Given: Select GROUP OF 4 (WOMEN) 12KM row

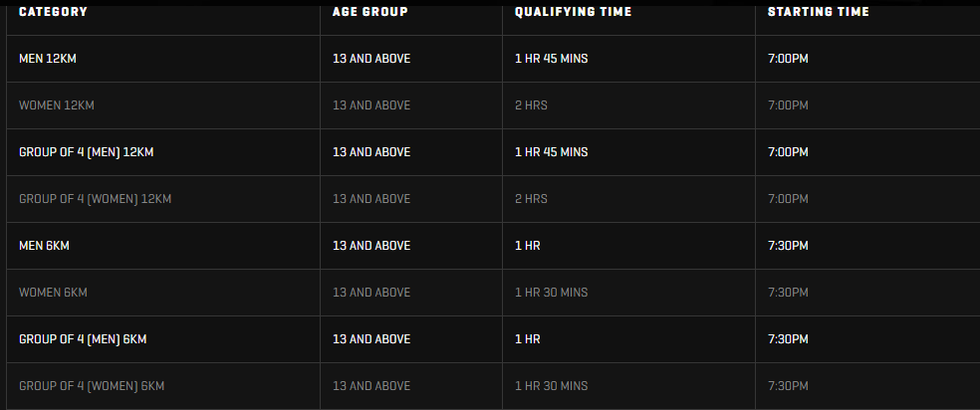Looking at the screenshot, I should (493, 199).
